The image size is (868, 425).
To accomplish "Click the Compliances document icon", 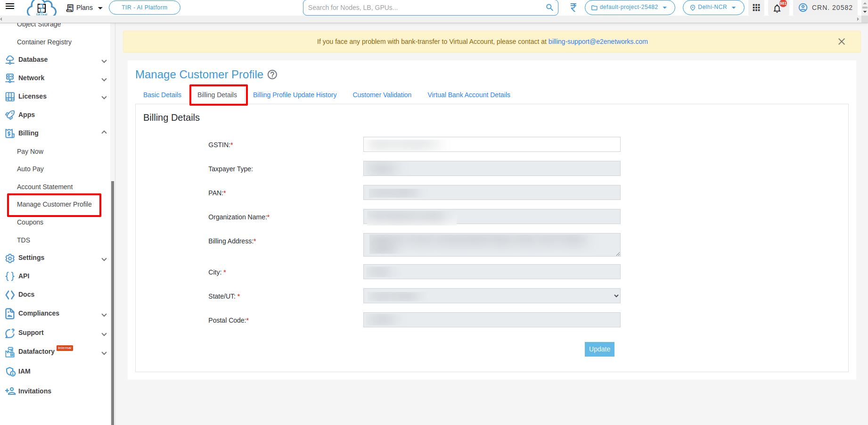I will 10,314.
